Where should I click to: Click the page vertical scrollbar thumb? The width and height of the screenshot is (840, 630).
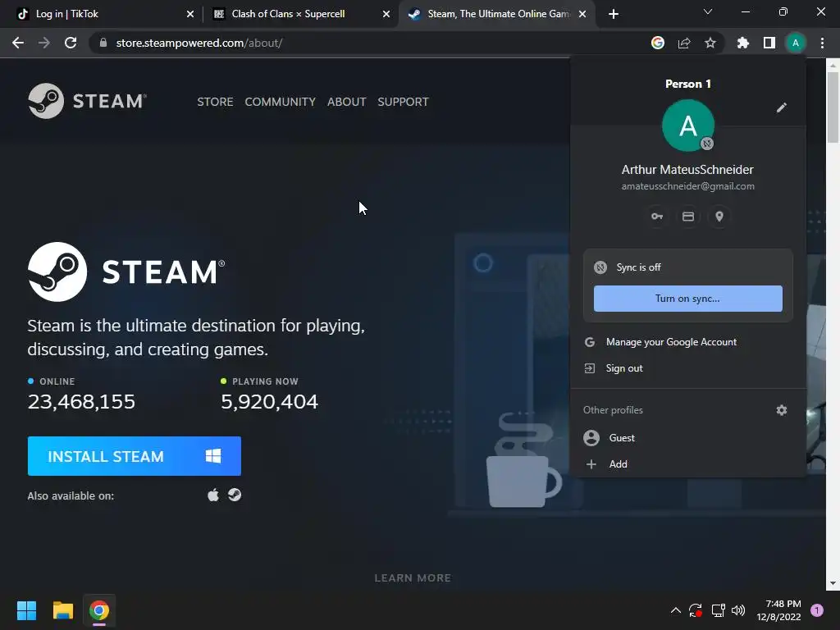click(x=833, y=107)
